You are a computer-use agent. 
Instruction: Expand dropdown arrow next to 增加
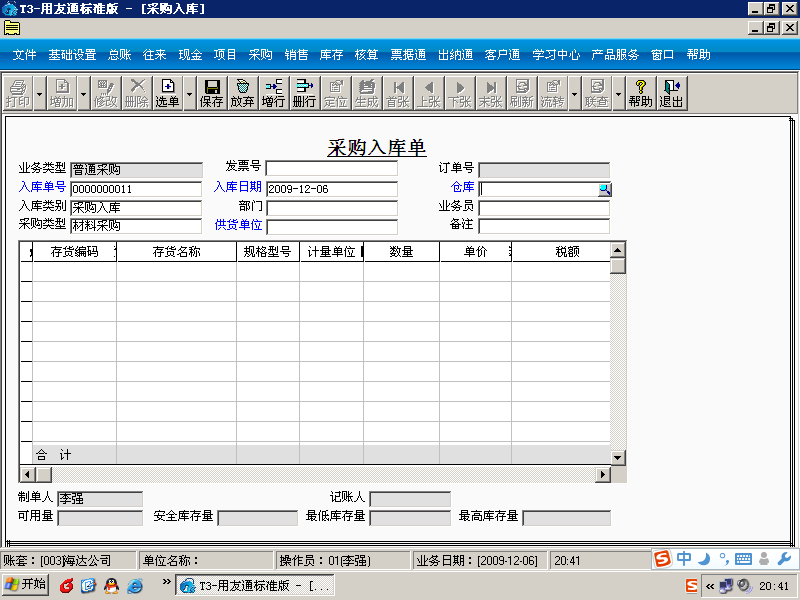pyautogui.click(x=83, y=93)
